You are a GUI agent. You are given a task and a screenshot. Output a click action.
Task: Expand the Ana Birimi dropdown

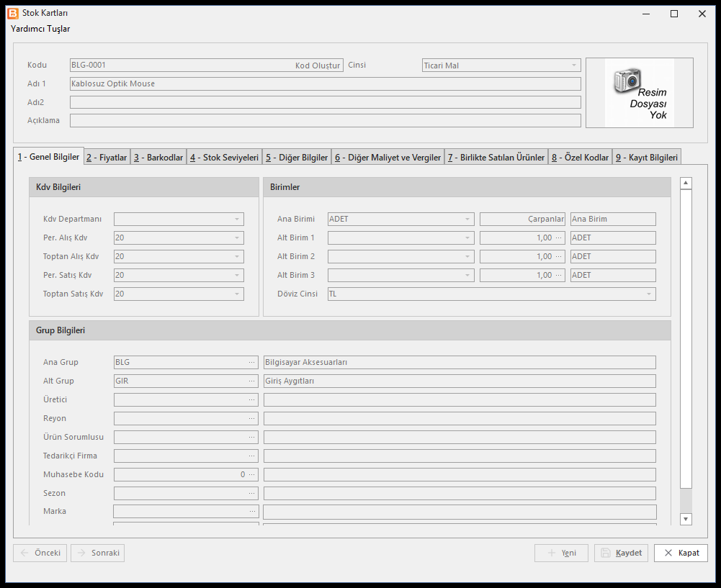click(x=467, y=219)
